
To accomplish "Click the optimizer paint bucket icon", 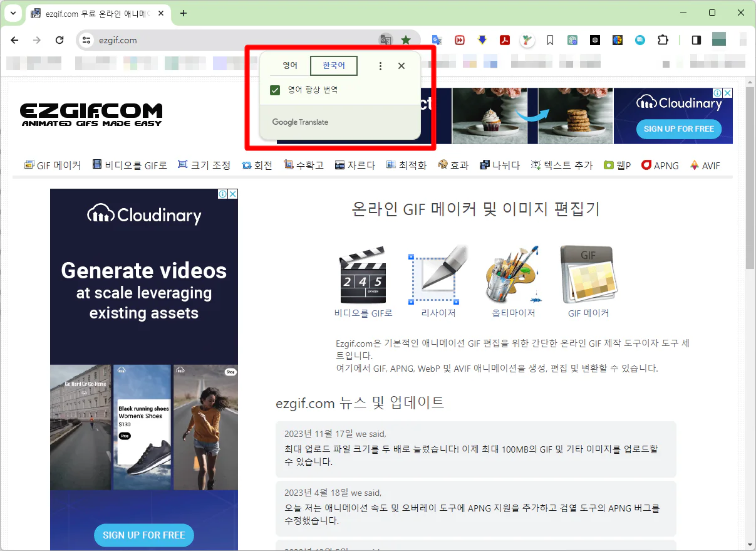I will 513,275.
